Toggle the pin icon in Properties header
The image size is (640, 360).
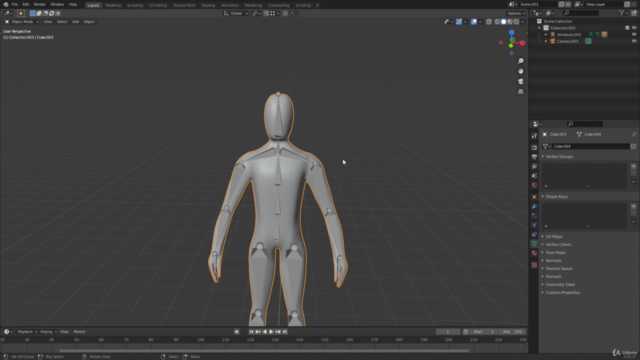click(633, 134)
